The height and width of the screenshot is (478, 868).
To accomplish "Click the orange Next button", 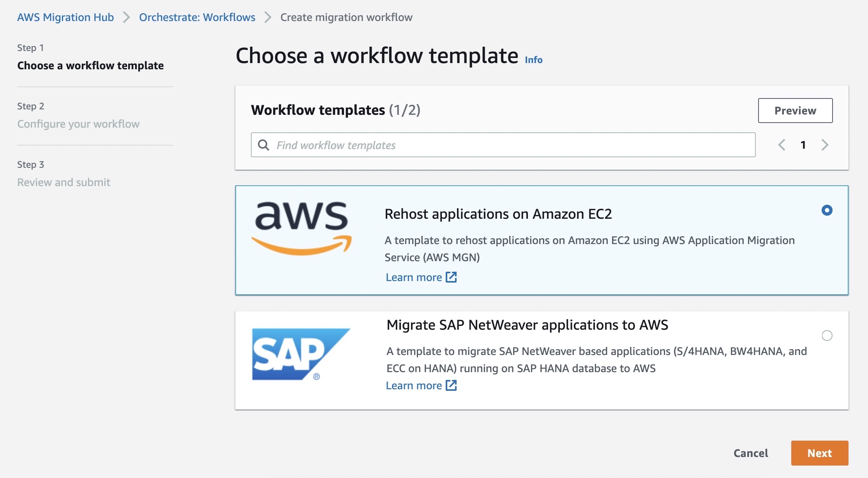I will tap(820, 453).
